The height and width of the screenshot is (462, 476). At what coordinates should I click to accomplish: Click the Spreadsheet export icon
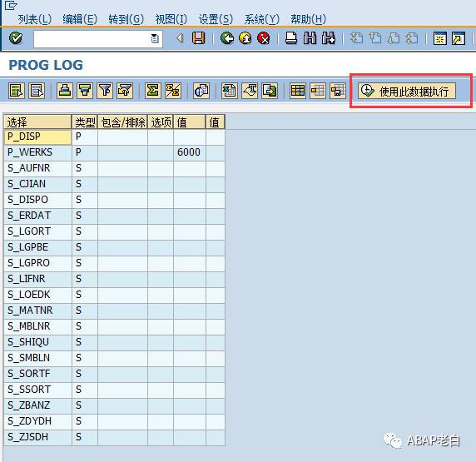point(229,91)
